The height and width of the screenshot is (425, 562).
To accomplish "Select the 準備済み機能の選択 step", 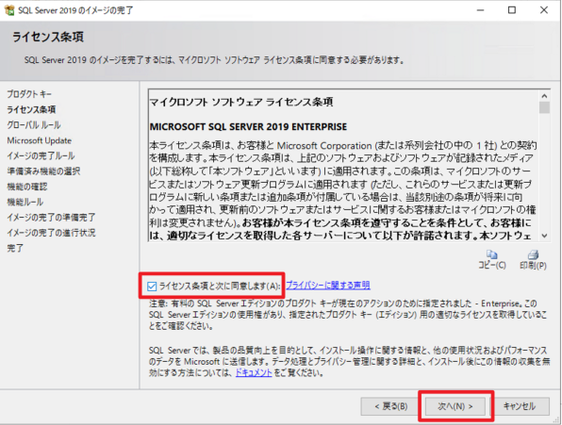I will [43, 171].
